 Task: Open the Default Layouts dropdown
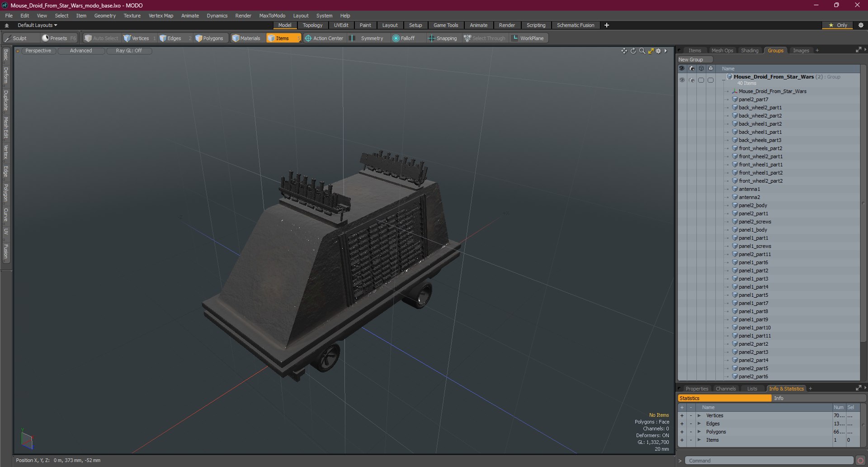38,25
